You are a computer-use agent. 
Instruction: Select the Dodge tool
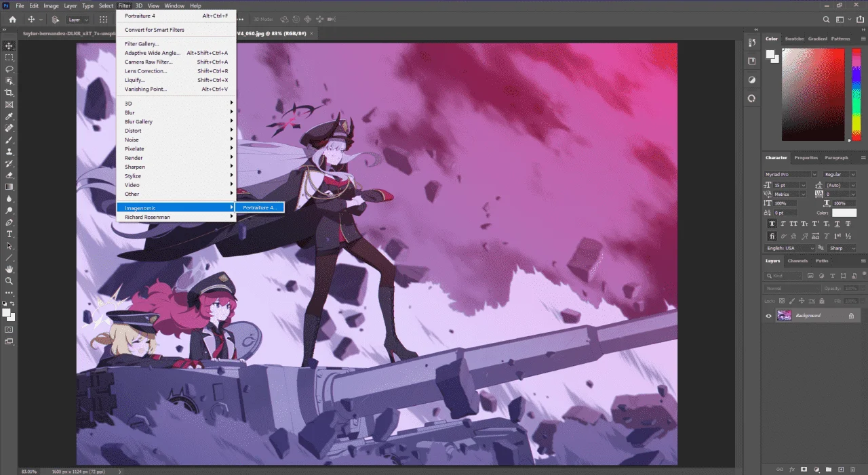[9, 211]
